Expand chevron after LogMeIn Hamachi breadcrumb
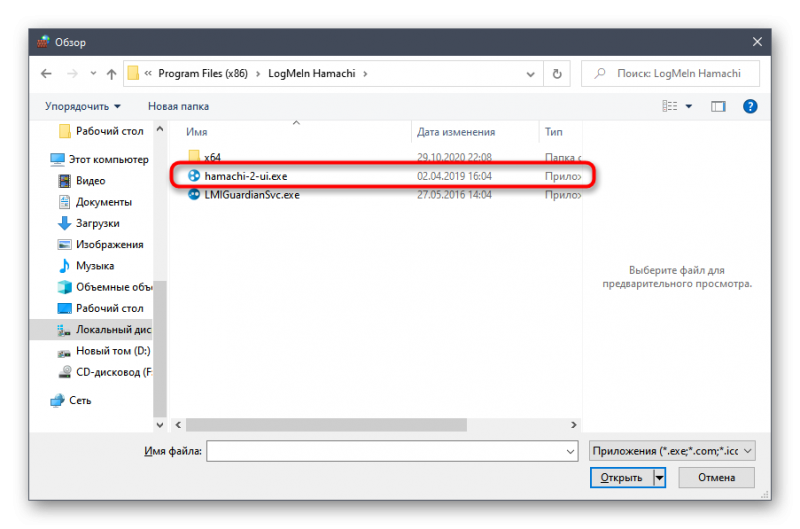The height and width of the screenshot is (529, 800). pyautogui.click(x=365, y=74)
